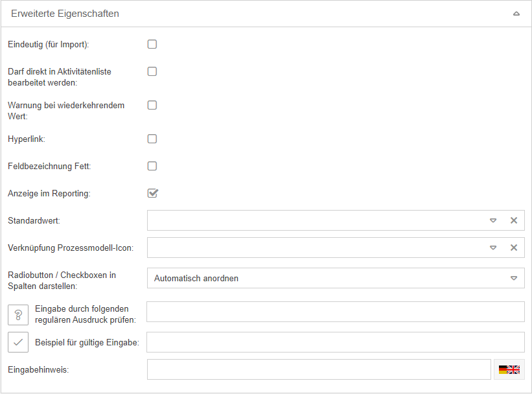The image size is (532, 394).
Task: Open the Automatisch anordnen dropdown
Action: pos(514,278)
